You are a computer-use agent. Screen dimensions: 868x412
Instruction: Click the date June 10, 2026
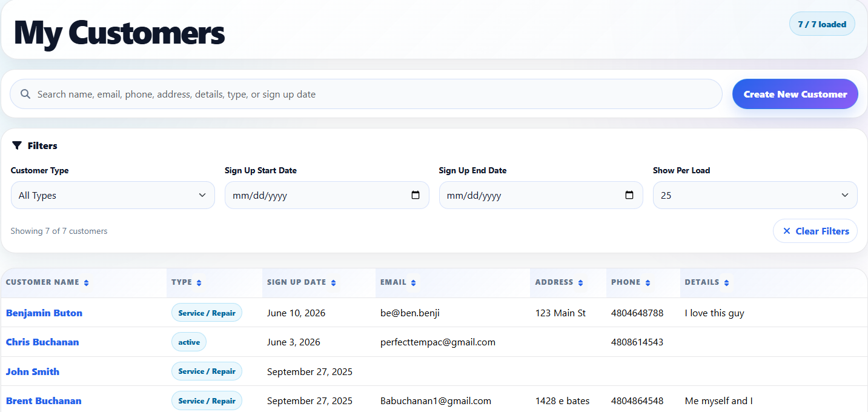(296, 313)
